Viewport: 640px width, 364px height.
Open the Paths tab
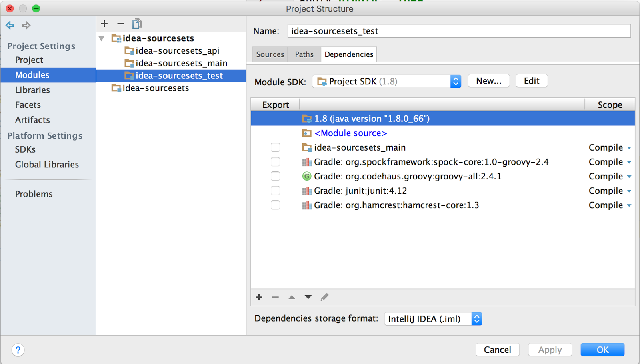[x=304, y=54]
